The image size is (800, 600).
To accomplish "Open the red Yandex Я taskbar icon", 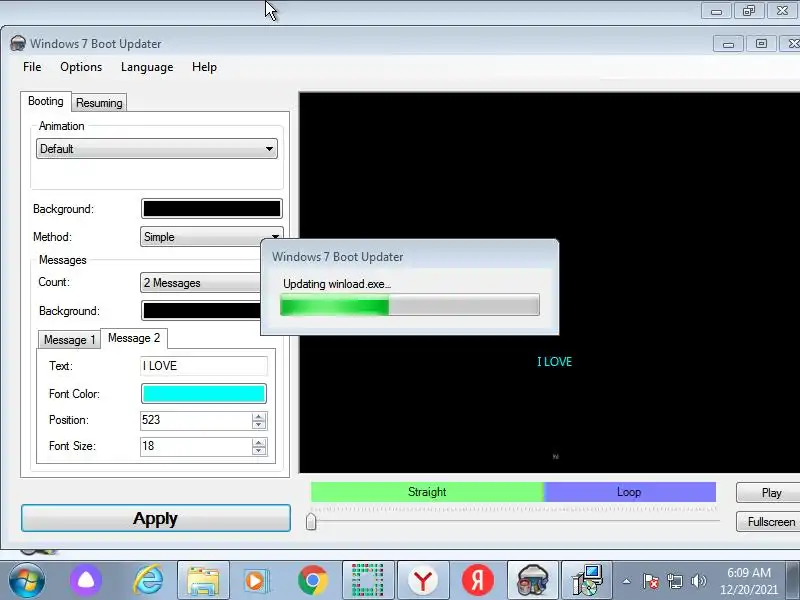I will [x=478, y=580].
